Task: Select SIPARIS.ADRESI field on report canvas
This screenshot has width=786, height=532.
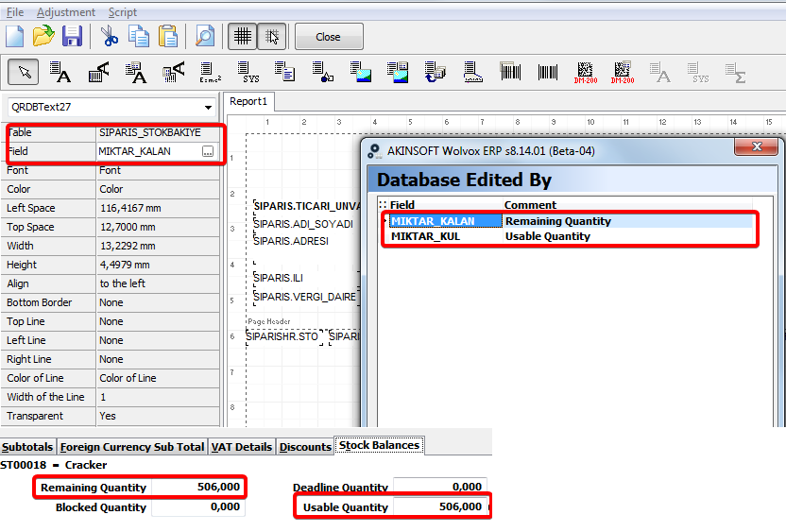Action: click(291, 241)
